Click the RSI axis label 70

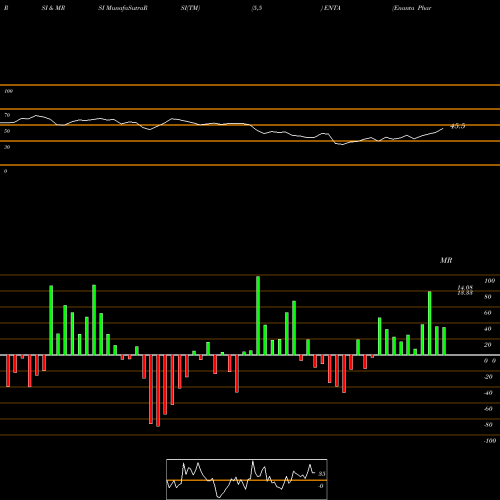(x=7, y=115)
